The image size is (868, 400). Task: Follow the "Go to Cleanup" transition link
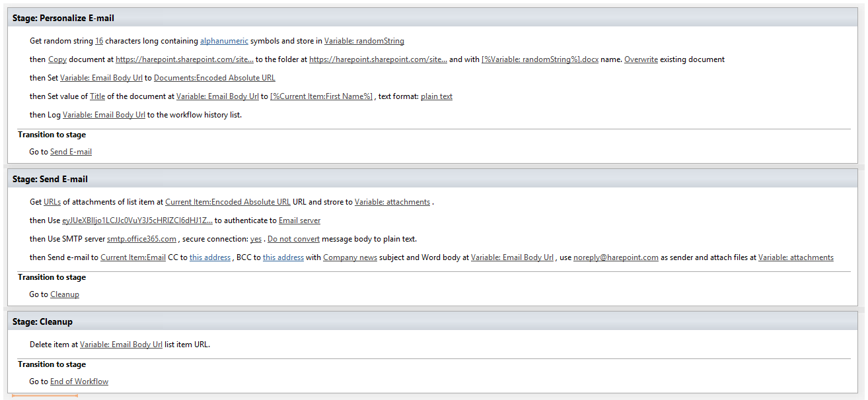click(65, 294)
